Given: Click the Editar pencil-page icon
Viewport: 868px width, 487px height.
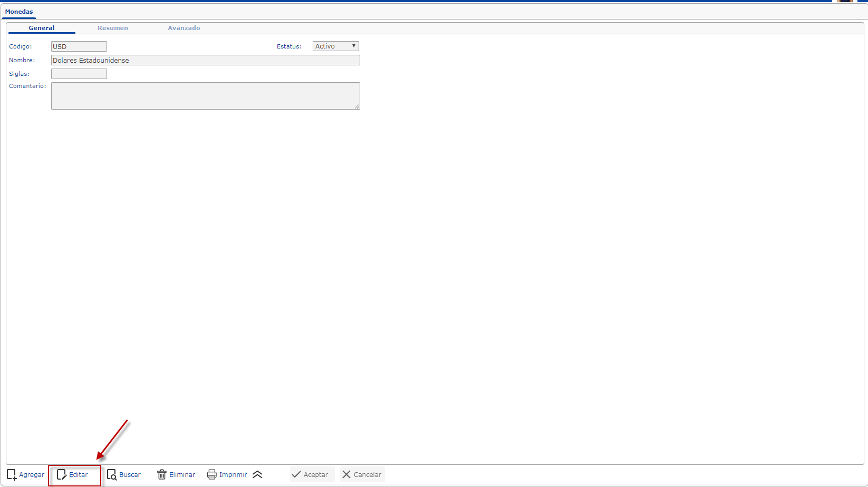Looking at the screenshot, I should click(x=62, y=475).
